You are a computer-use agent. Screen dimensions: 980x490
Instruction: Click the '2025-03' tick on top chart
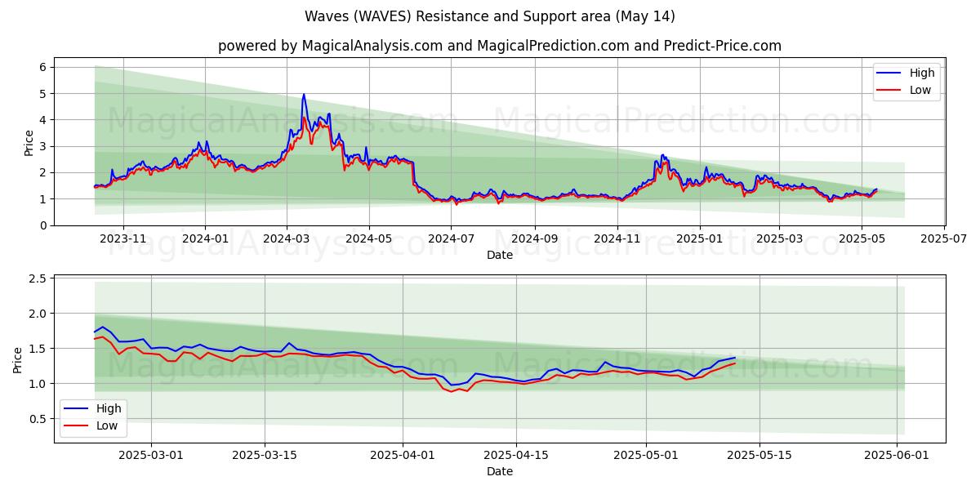779,238
